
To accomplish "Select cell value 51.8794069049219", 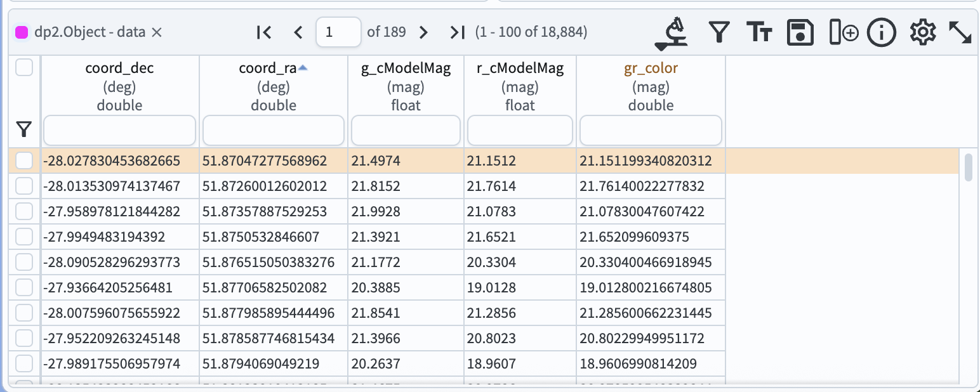I will tap(260, 363).
